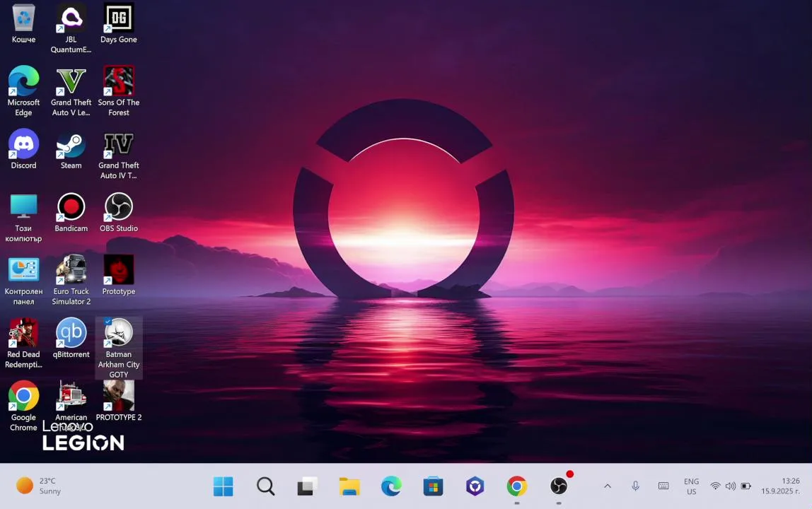Click the microphone tray icon
812x509 pixels.
pyautogui.click(x=635, y=486)
